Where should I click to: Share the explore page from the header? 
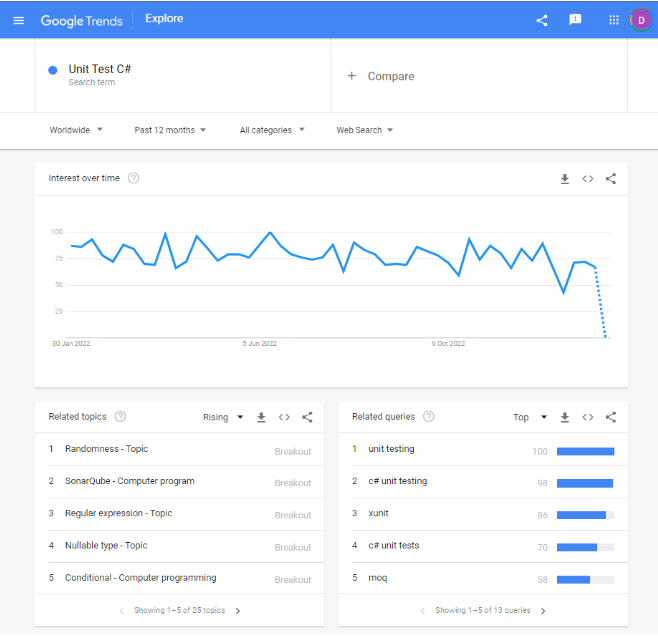542,20
